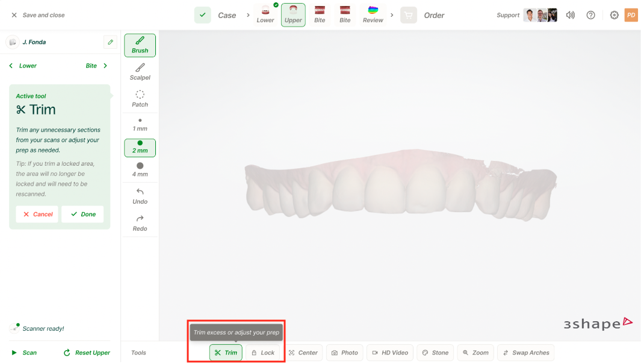Undo the last trim action

pyautogui.click(x=140, y=196)
